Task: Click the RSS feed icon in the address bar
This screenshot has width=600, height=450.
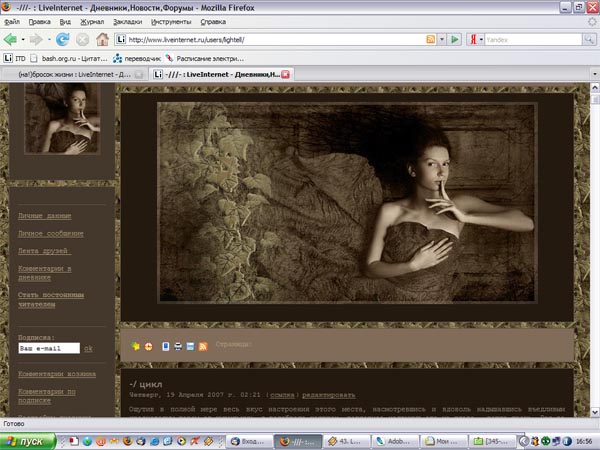Action: (x=430, y=39)
